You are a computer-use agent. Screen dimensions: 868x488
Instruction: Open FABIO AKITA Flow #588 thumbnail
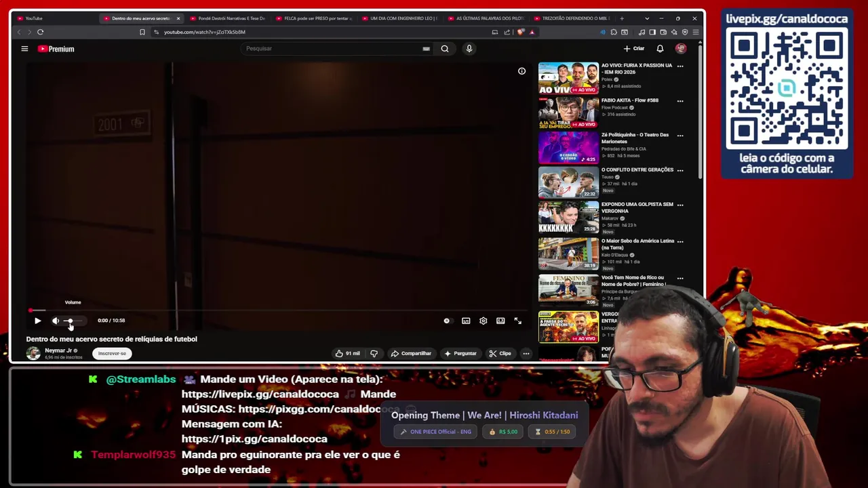[x=568, y=113]
